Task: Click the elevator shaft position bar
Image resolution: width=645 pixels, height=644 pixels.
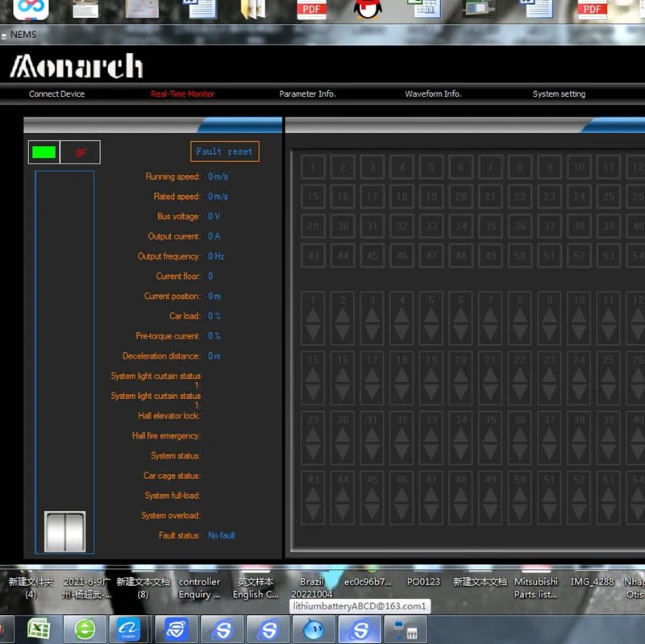Action: 64,362
